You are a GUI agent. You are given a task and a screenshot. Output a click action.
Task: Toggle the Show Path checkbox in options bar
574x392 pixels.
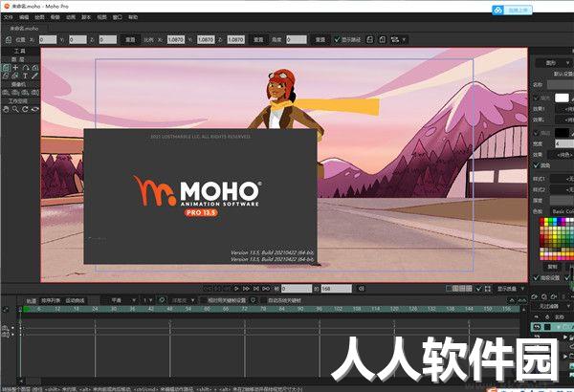[337, 39]
